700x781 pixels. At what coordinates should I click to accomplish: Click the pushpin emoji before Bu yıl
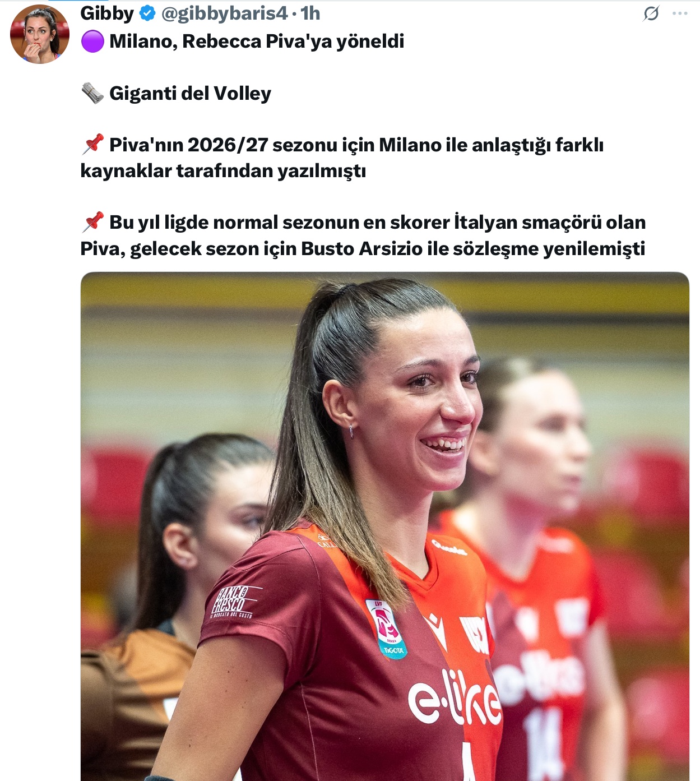click(92, 222)
